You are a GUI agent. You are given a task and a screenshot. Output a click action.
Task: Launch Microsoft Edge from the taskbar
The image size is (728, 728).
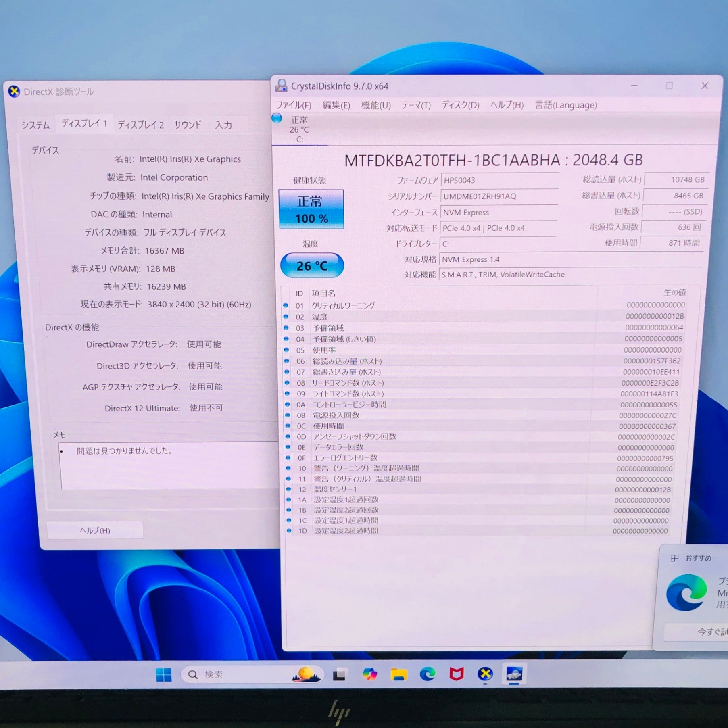428,674
